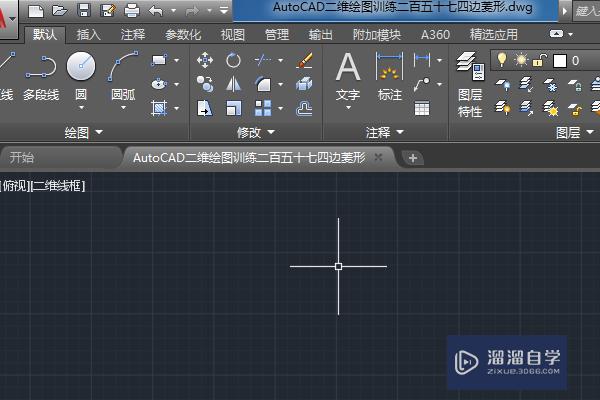Select the Array tool
Screen dimensions: 600x400
263,108
